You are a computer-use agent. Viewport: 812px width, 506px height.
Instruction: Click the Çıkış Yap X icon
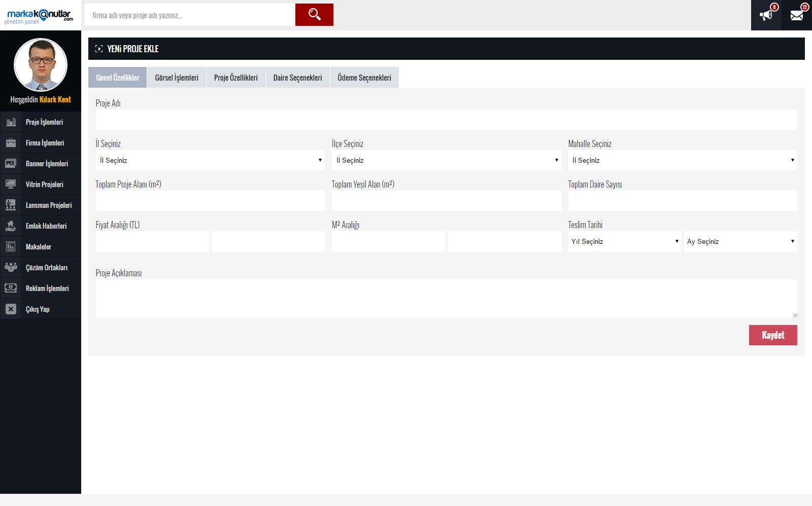[x=11, y=309]
